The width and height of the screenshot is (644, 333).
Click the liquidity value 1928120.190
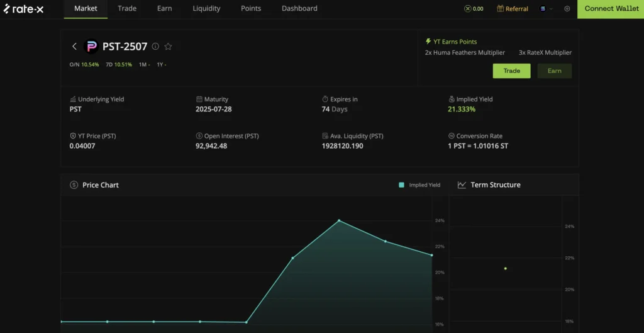pyautogui.click(x=343, y=146)
